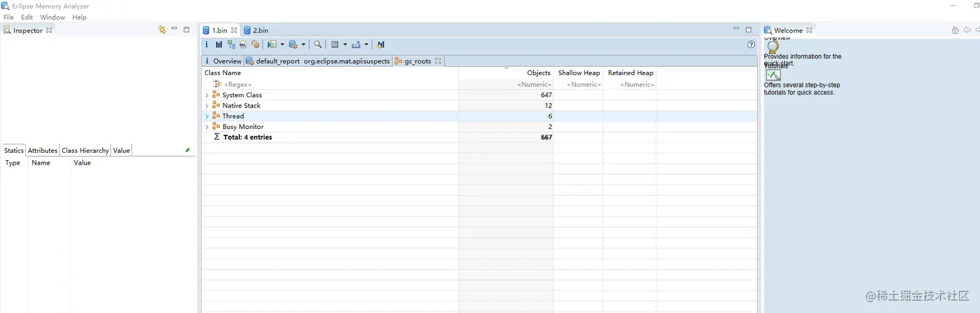Close the Welcome view tab

click(809, 30)
